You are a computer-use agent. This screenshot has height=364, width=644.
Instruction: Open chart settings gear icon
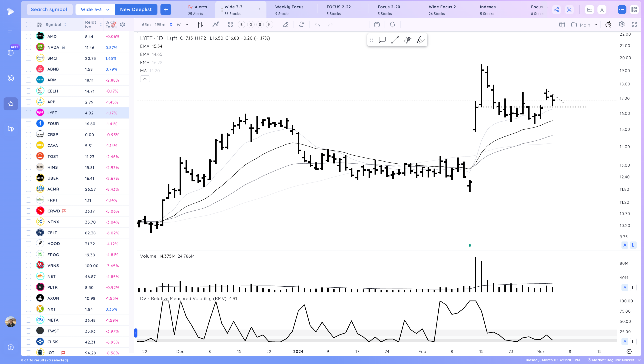tap(621, 24)
